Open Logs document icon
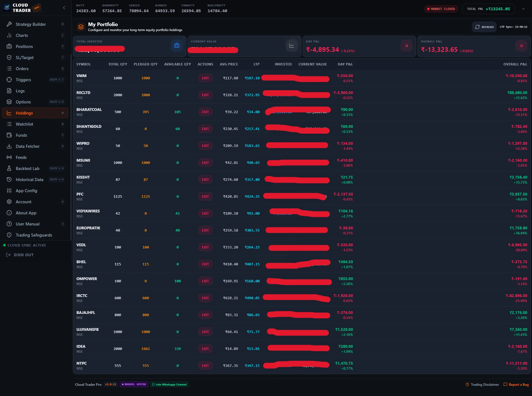The image size is (532, 396). pos(9,91)
